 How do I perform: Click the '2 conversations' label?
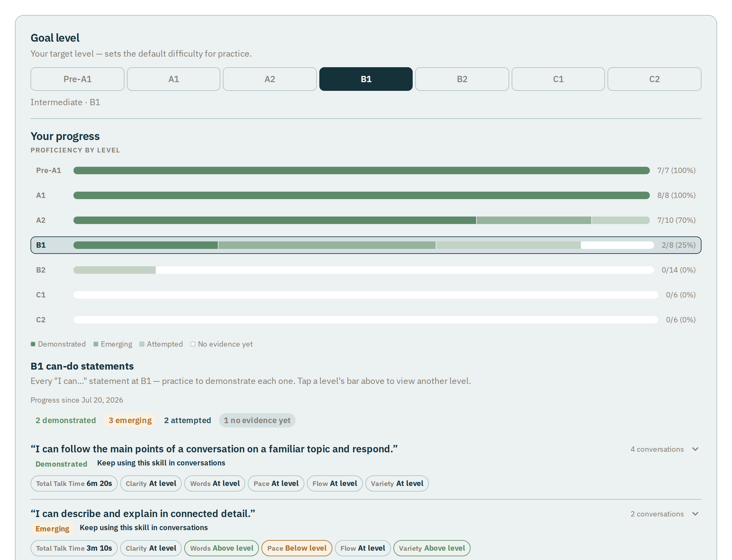coord(657,514)
